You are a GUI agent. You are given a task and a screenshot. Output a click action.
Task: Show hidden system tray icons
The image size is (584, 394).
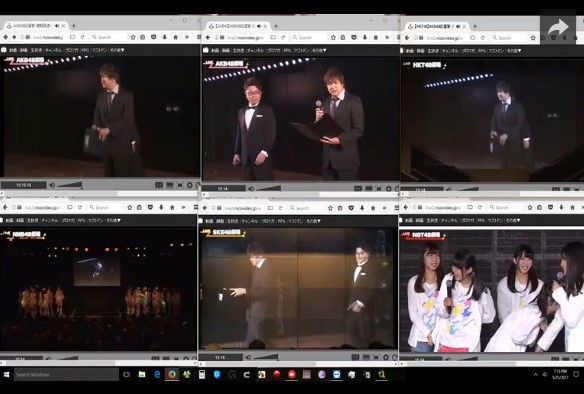click(x=536, y=374)
